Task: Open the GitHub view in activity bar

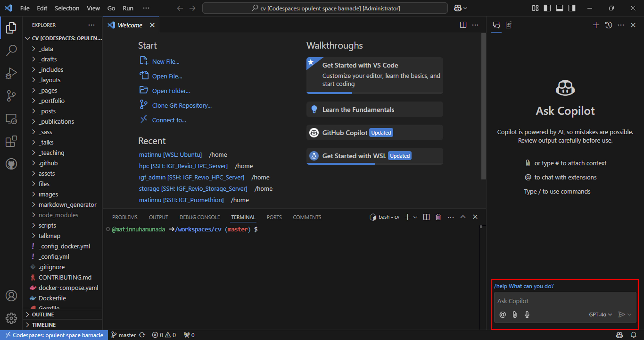Action: (11, 164)
